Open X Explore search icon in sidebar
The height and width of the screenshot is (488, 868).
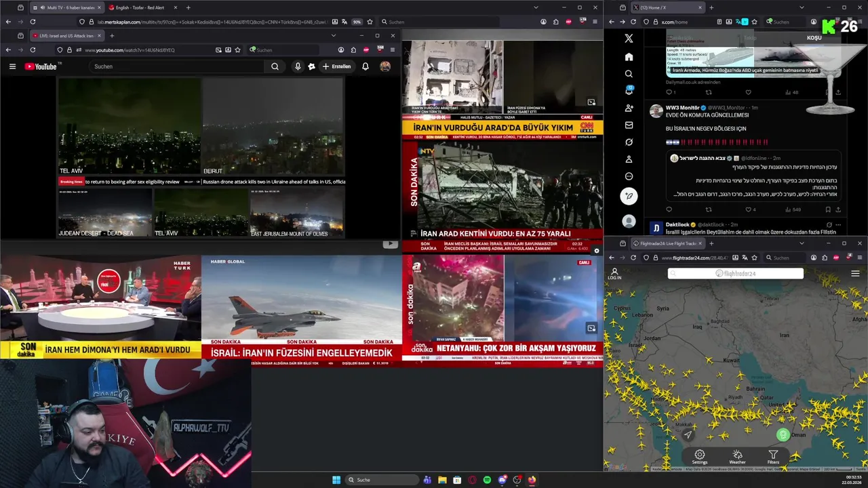tap(629, 74)
